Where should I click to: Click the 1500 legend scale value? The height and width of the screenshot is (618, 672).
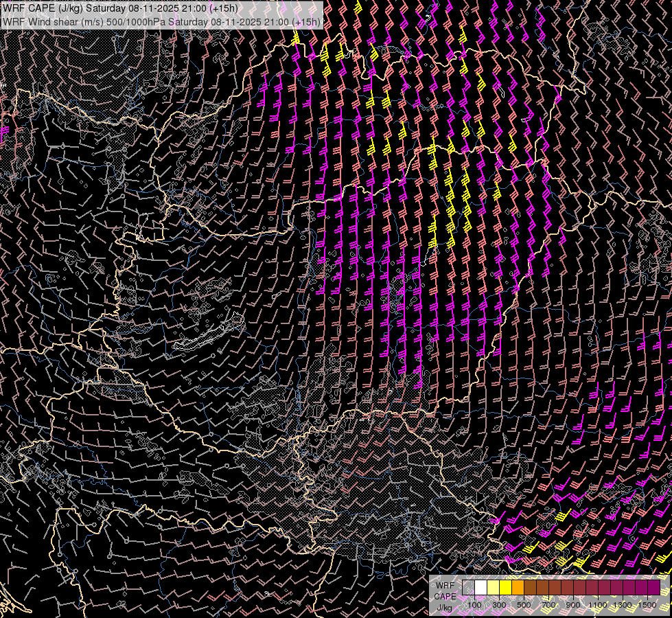(647, 605)
